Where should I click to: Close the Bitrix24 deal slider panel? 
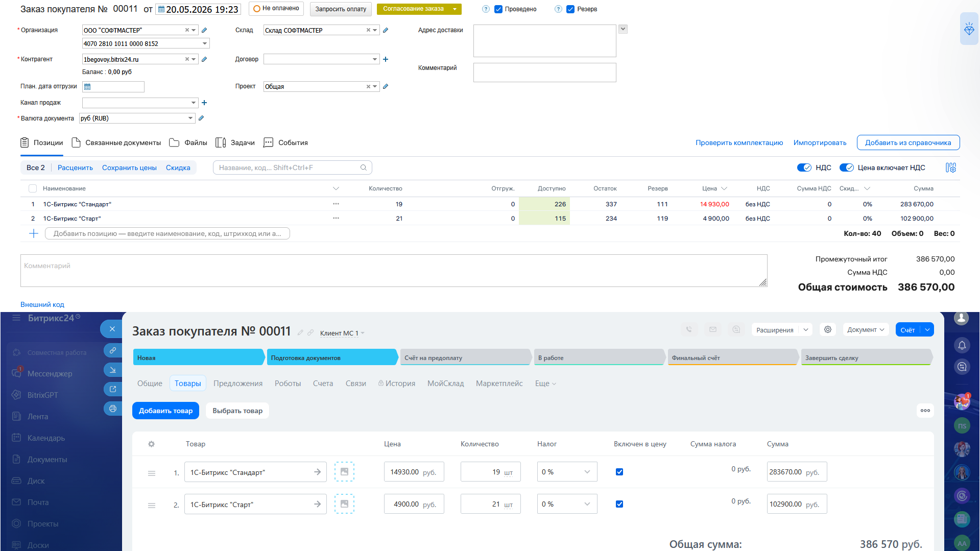point(112,329)
